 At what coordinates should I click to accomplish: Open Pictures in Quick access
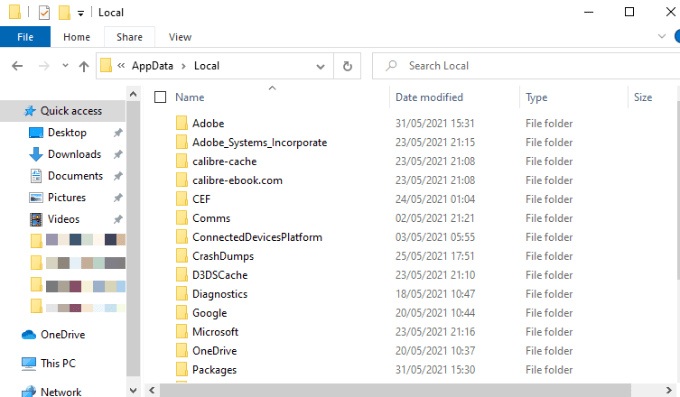(66, 197)
